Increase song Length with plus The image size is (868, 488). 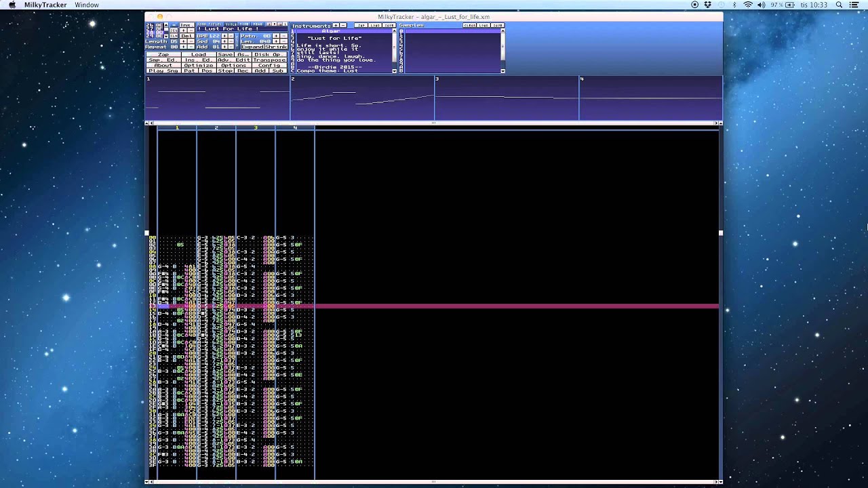click(182, 41)
